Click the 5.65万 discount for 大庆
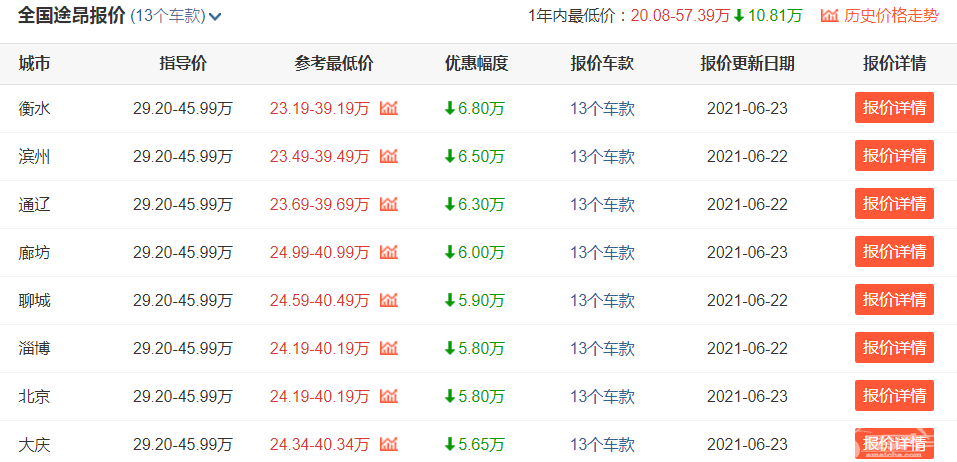Screen dimensions: 957x462 [475, 445]
